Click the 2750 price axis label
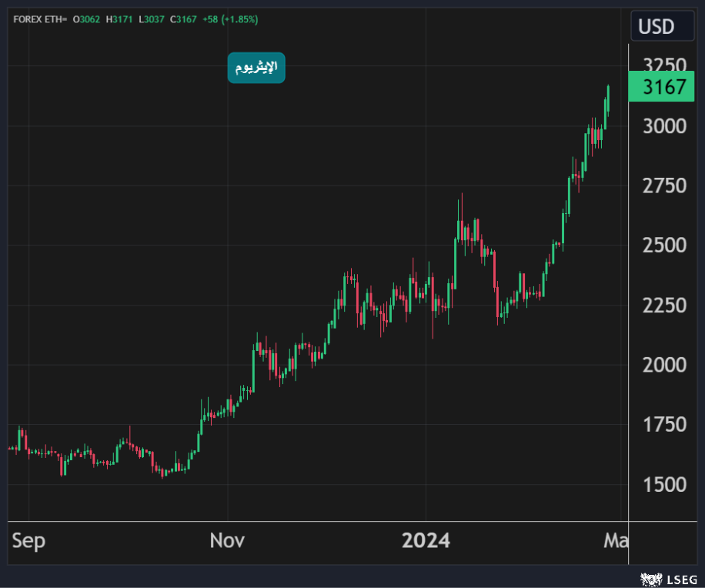705x588 pixels. tap(664, 186)
